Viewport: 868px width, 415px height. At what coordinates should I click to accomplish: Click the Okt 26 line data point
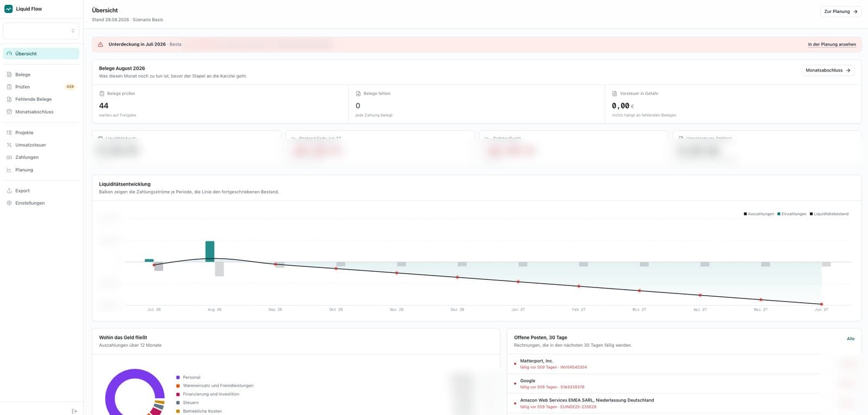336,269
